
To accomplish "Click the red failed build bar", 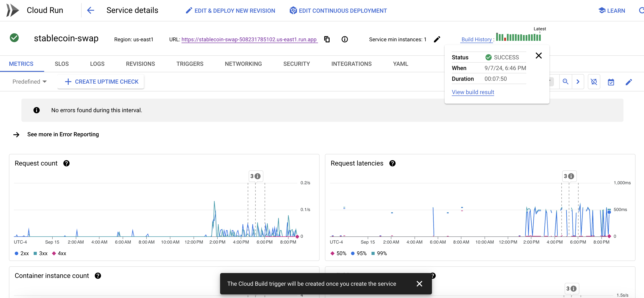I will (505, 39).
